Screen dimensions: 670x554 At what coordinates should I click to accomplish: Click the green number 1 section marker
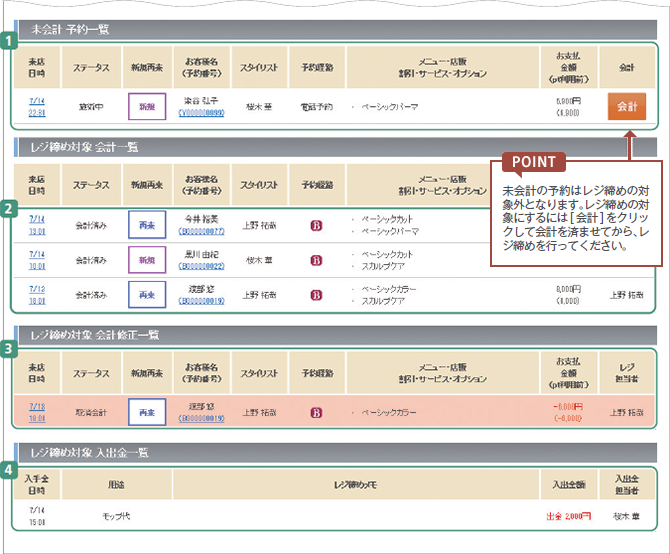tap(8, 41)
